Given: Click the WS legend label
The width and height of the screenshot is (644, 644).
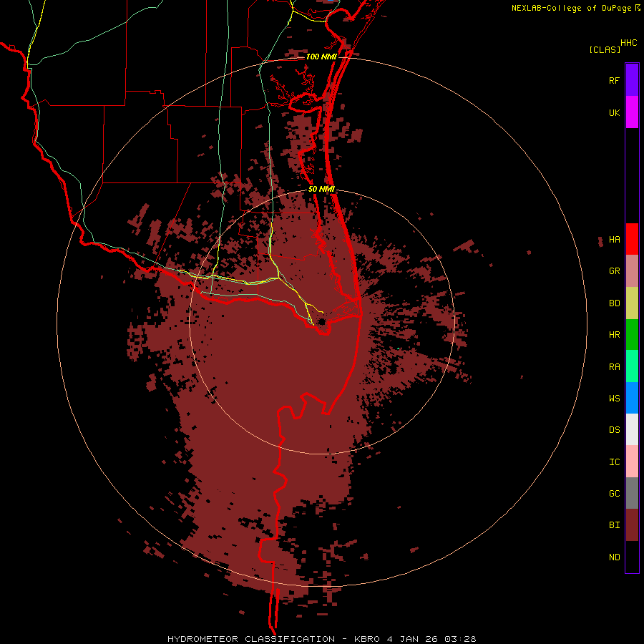Looking at the screenshot, I should pos(615,398).
